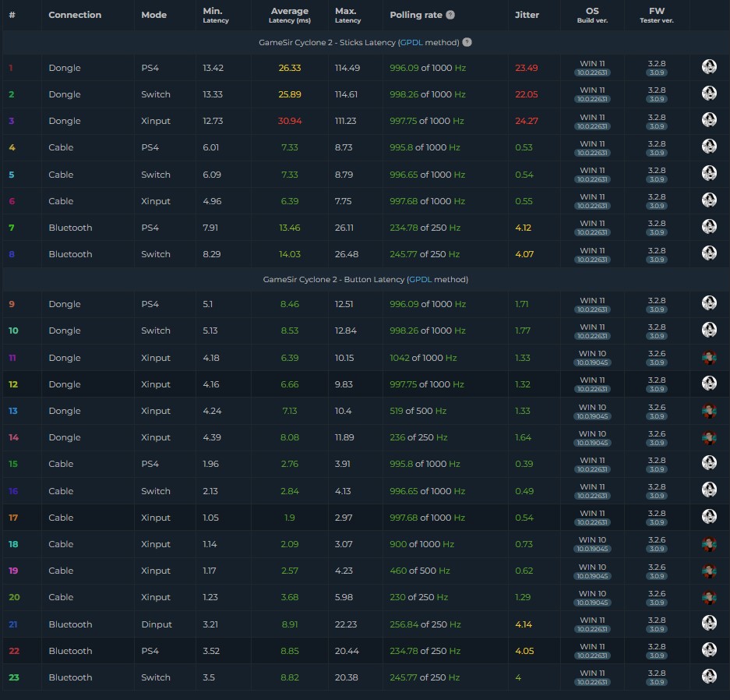
Task: Click tester avatar in row 10
Action: coord(709,329)
